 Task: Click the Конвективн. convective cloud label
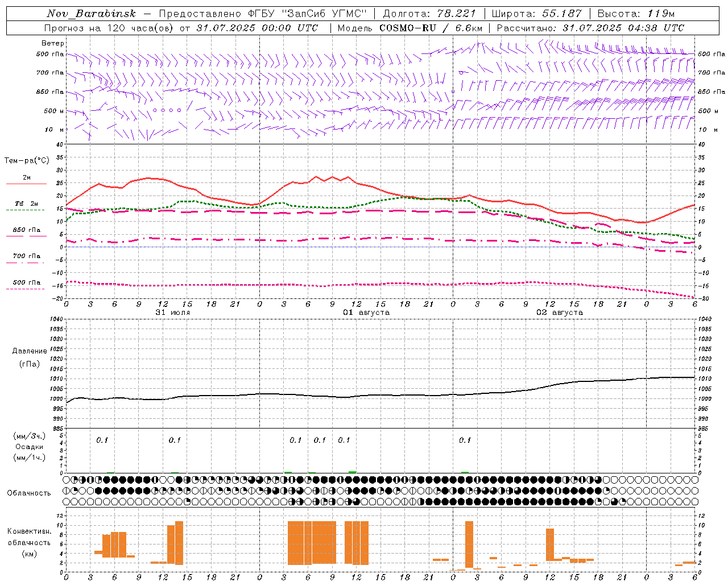coord(29,531)
